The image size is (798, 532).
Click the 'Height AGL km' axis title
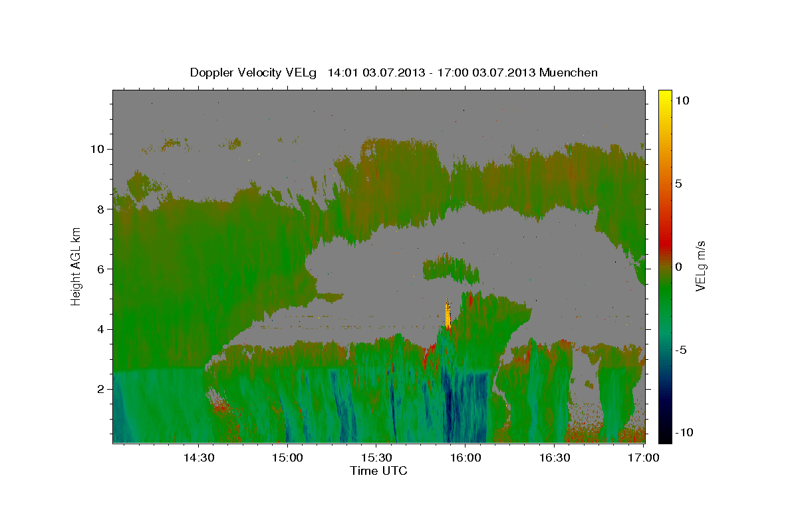point(76,266)
